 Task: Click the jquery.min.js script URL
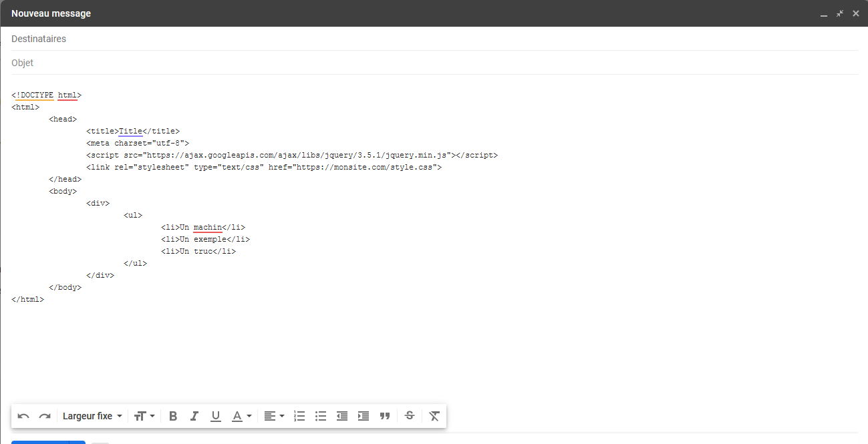click(x=298, y=155)
